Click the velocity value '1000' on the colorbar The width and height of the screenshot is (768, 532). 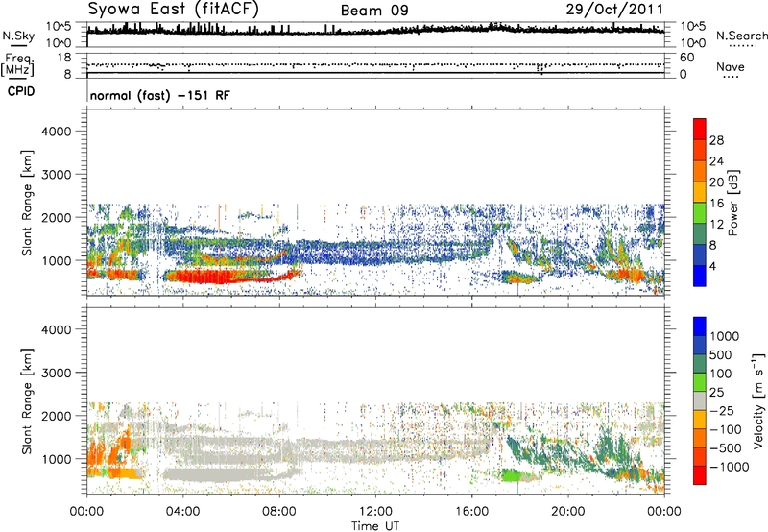click(724, 336)
